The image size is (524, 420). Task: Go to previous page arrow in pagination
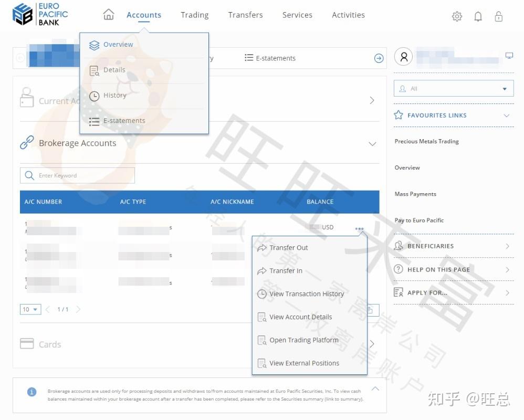point(47,309)
